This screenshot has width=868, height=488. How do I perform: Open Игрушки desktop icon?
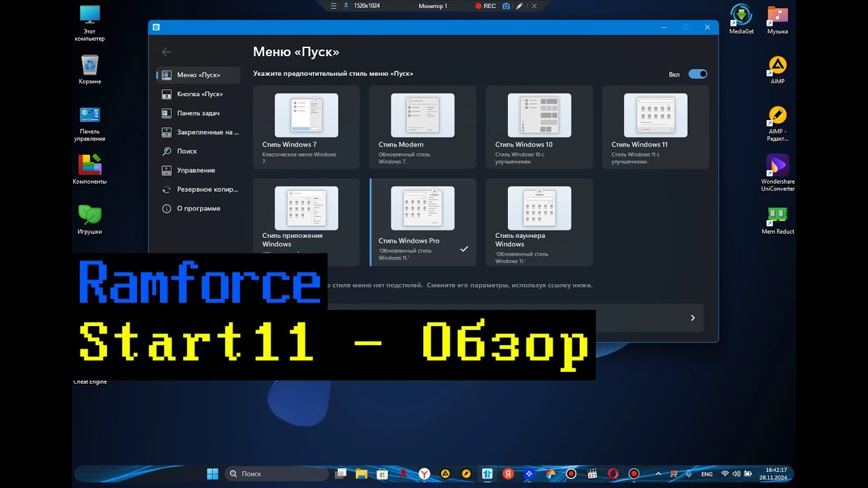point(90,220)
